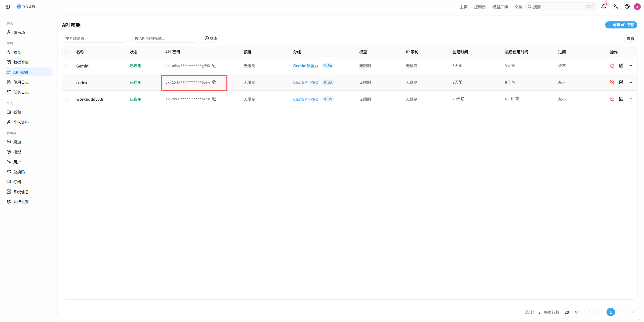
Task: Edit the codex key
Action: coord(621,82)
